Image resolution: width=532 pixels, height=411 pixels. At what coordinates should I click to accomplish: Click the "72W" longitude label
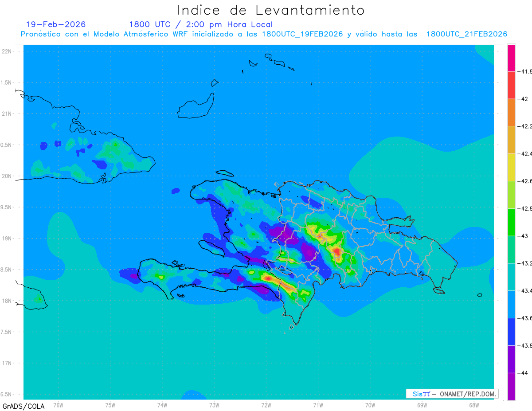point(266,405)
